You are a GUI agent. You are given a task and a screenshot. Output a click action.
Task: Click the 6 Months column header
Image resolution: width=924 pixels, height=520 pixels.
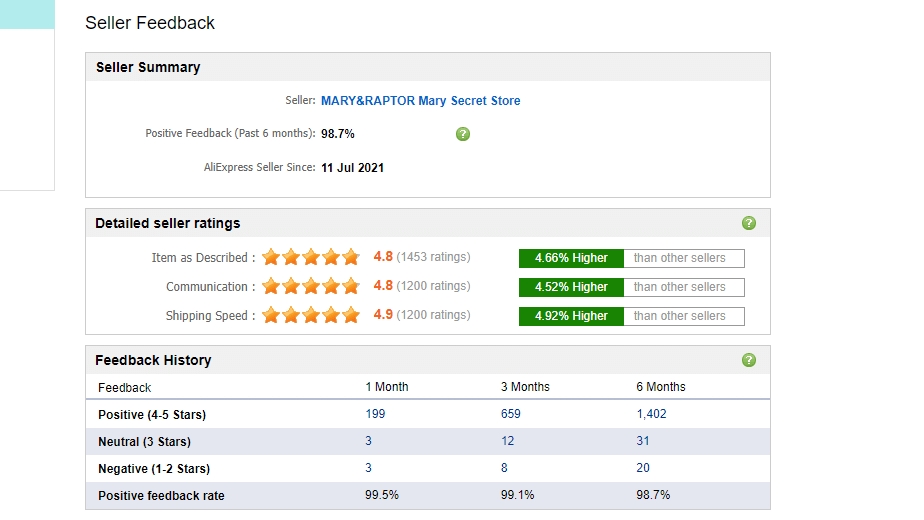click(661, 387)
